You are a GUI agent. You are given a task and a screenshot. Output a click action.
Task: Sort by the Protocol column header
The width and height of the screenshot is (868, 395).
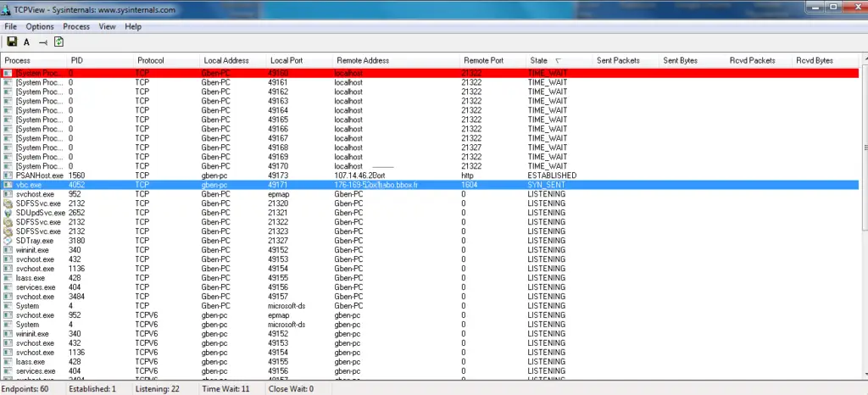click(166, 60)
